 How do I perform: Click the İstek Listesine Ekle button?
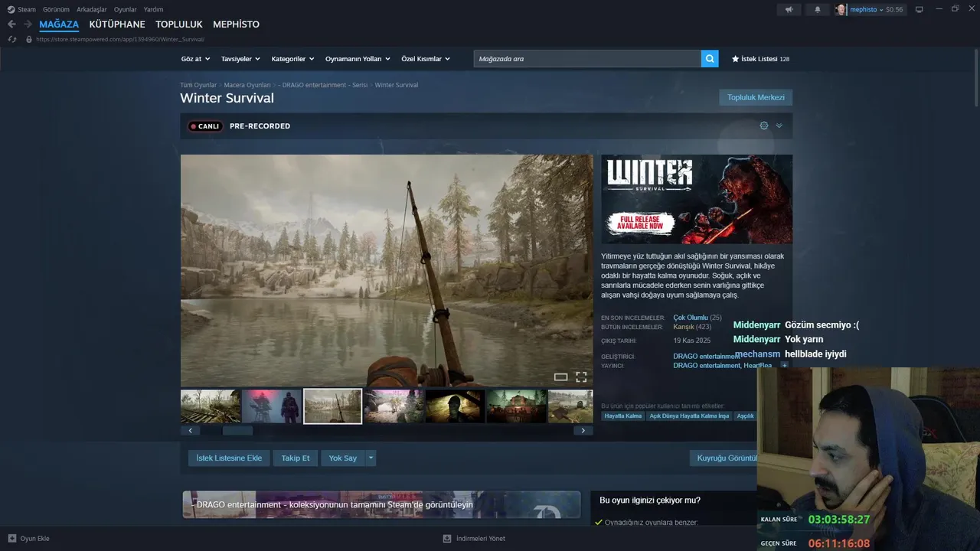229,458
